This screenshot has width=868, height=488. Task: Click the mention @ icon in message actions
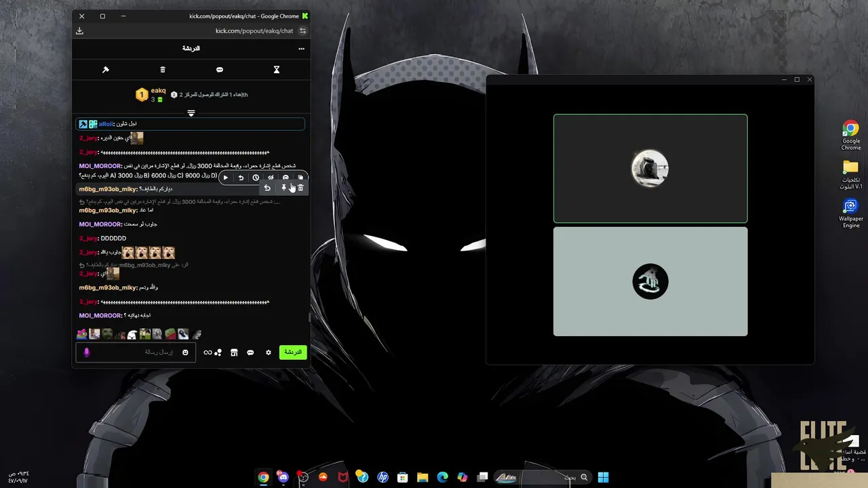click(285, 178)
